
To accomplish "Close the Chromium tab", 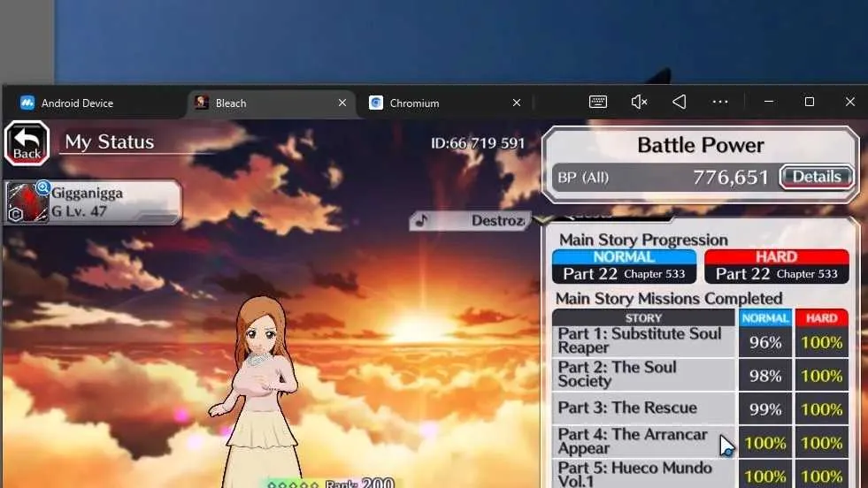I will (517, 103).
